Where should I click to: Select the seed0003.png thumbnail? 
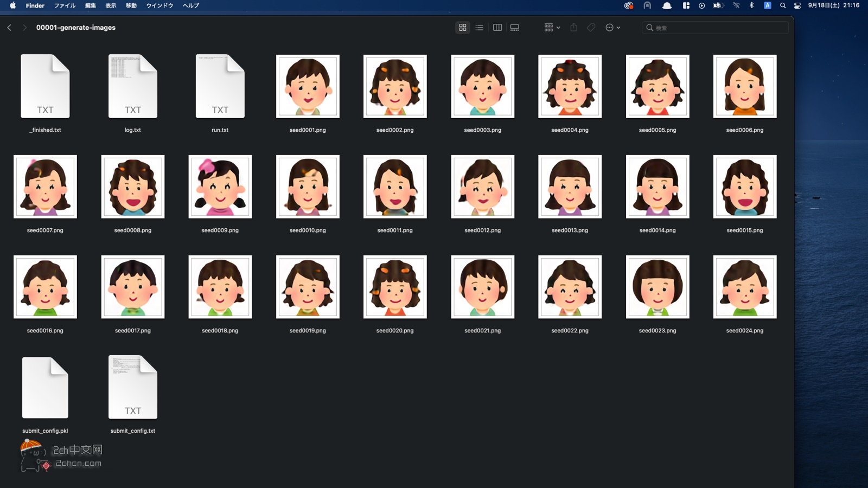point(483,86)
